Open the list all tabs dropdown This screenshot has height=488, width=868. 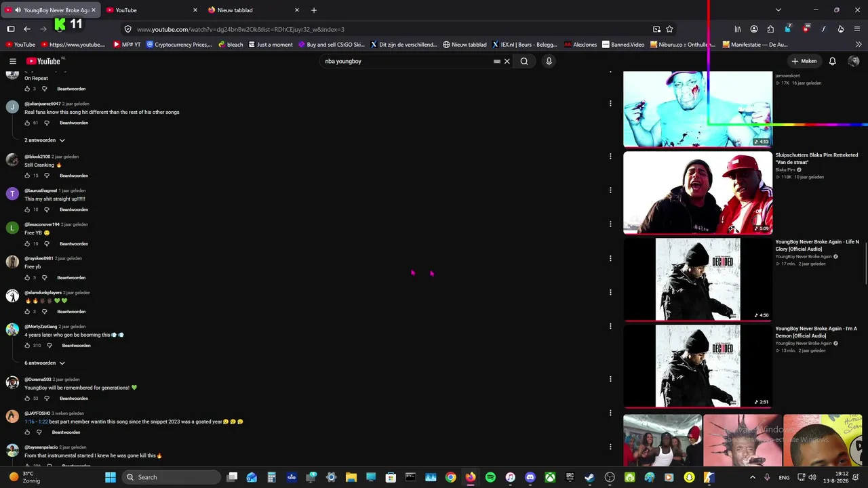pyautogui.click(x=778, y=10)
